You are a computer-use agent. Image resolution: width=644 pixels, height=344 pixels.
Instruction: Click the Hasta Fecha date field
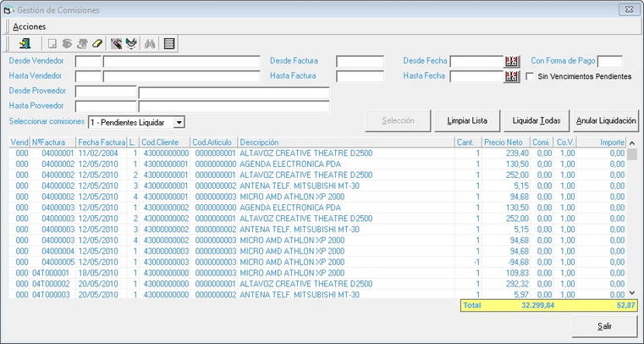tap(476, 76)
